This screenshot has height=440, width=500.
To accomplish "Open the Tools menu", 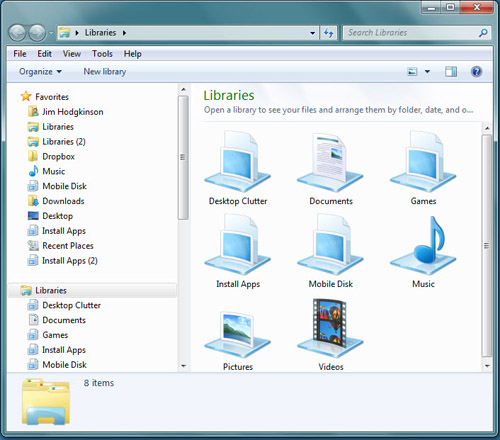I will point(102,54).
